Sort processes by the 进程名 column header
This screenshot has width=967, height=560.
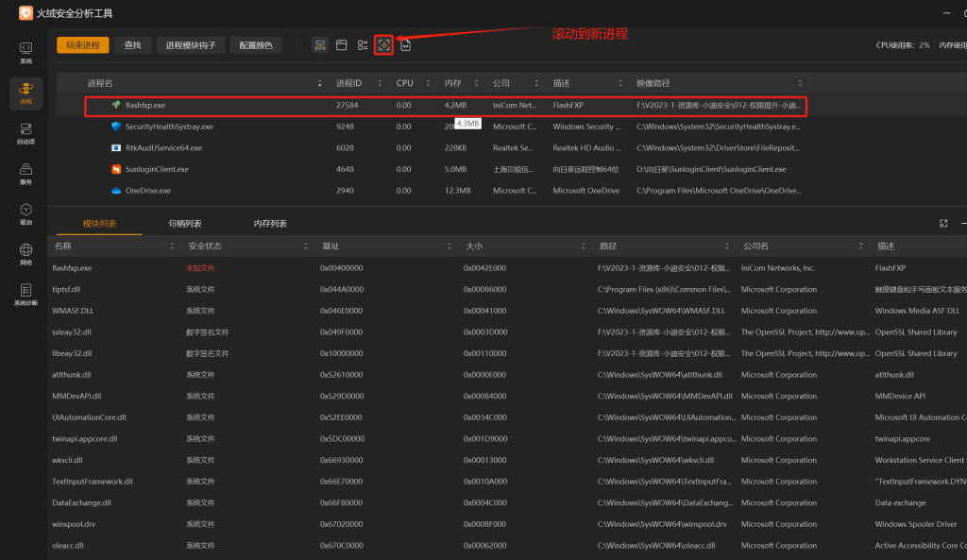100,83
